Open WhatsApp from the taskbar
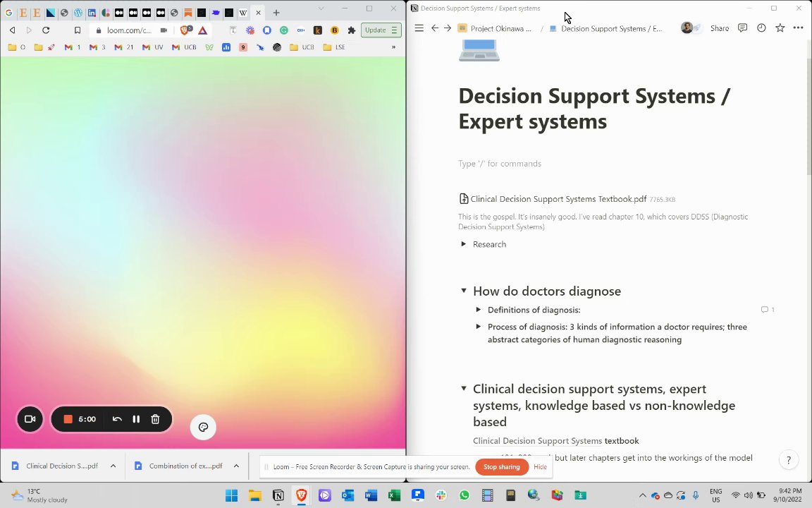This screenshot has width=812, height=508. pos(464,495)
